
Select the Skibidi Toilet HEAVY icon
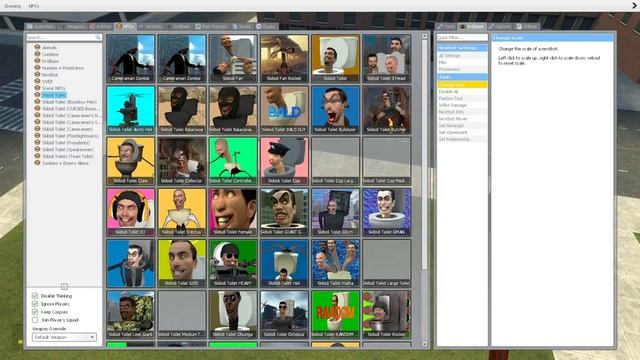(x=233, y=263)
